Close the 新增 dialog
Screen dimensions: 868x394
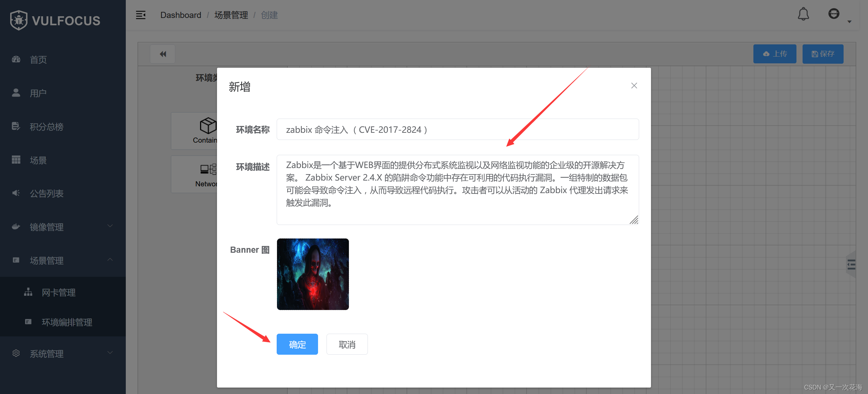634,86
